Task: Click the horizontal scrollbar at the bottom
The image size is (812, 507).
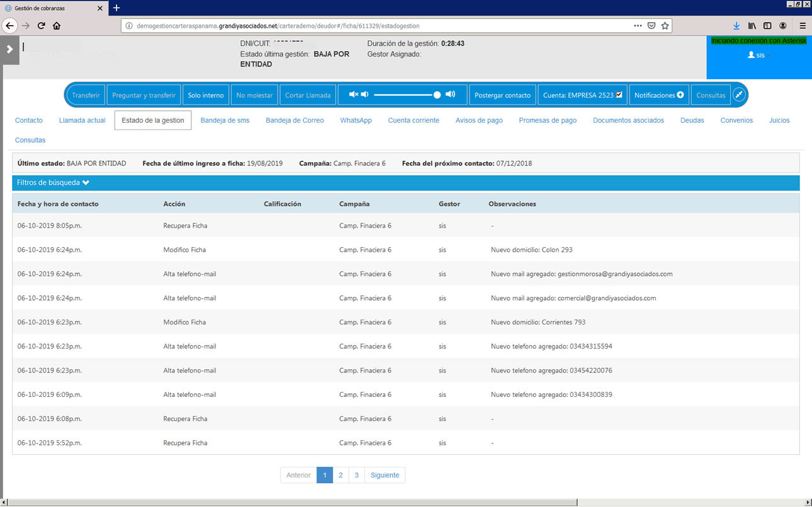Action: (293, 502)
